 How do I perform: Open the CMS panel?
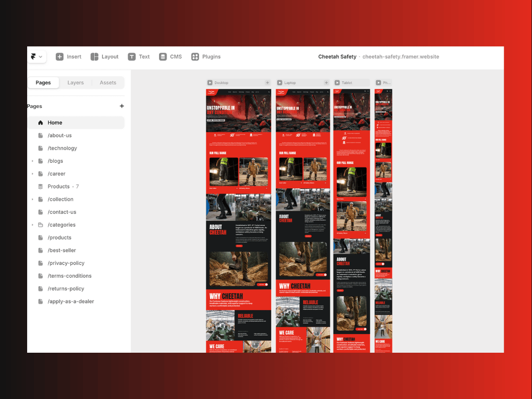click(x=170, y=57)
